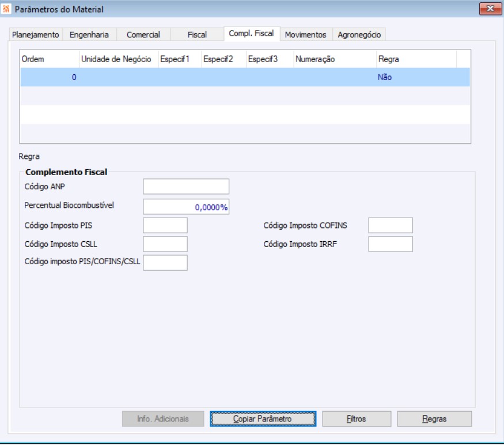
Task: Close the Parâmetros do Material window
Action: pos(490,9)
